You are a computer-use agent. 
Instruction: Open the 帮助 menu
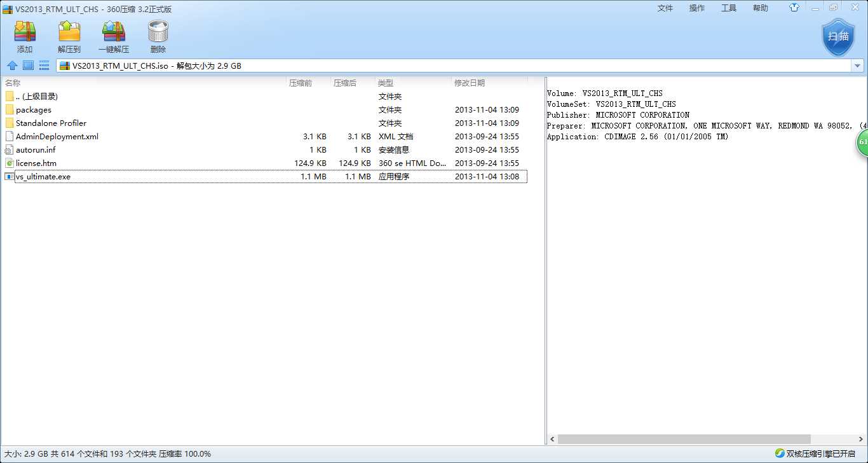point(761,8)
